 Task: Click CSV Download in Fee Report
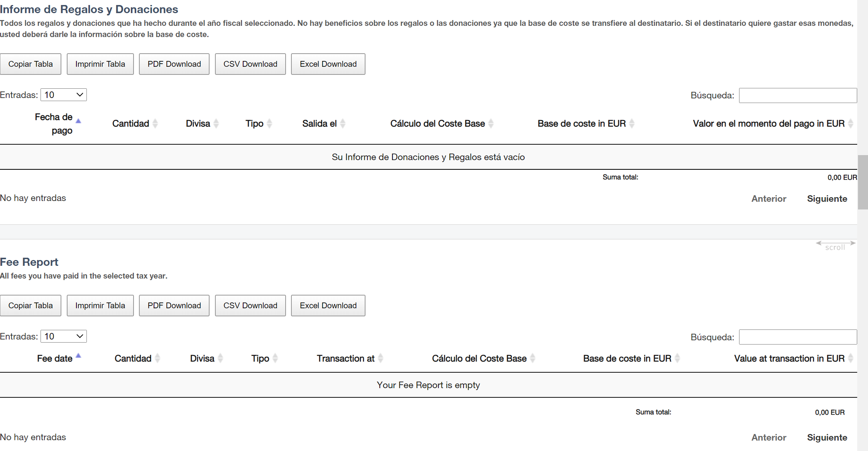250,306
